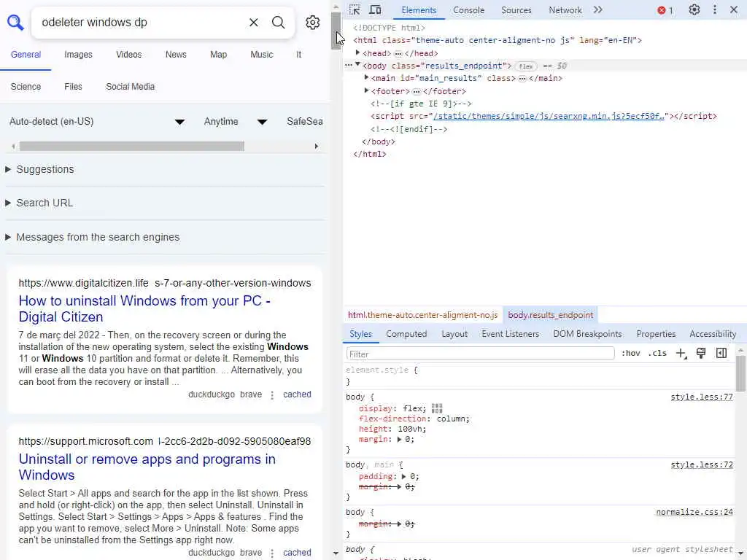Click into the search query field
Image resolution: width=747 pixels, height=560 pixels.
pos(142,23)
